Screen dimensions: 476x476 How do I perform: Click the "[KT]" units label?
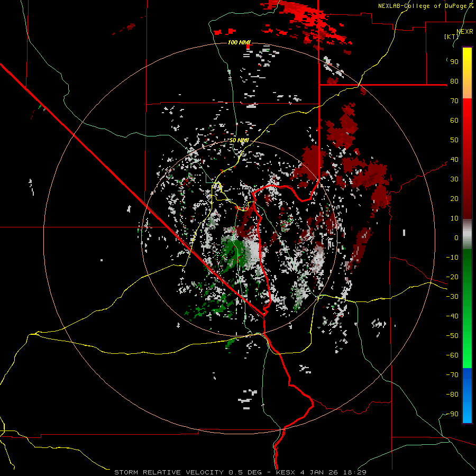click(452, 36)
